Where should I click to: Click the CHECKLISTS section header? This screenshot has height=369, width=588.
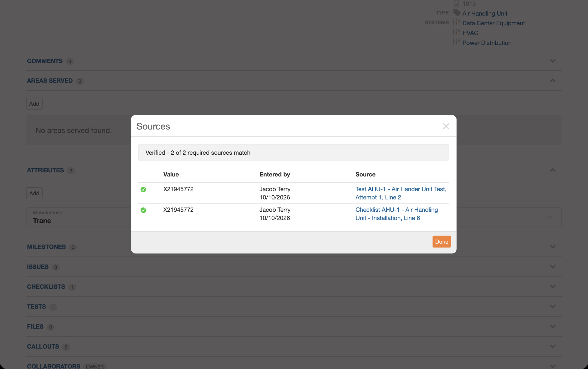point(46,287)
